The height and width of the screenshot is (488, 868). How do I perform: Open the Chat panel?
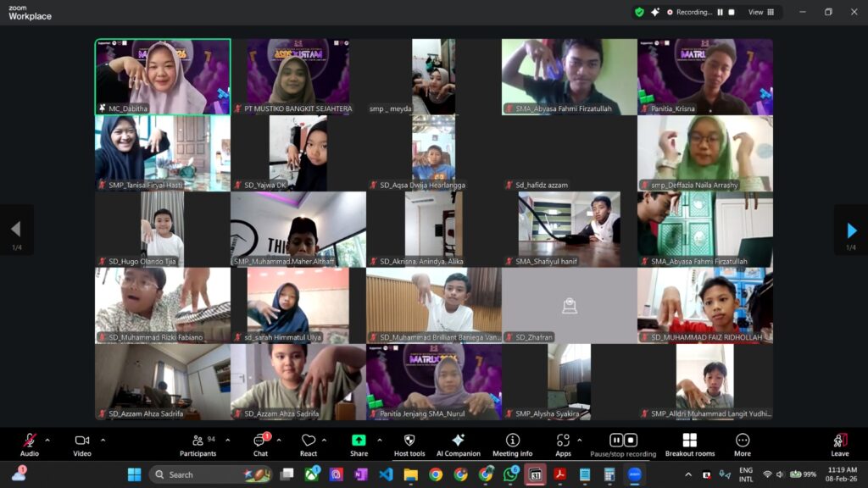coord(260,441)
